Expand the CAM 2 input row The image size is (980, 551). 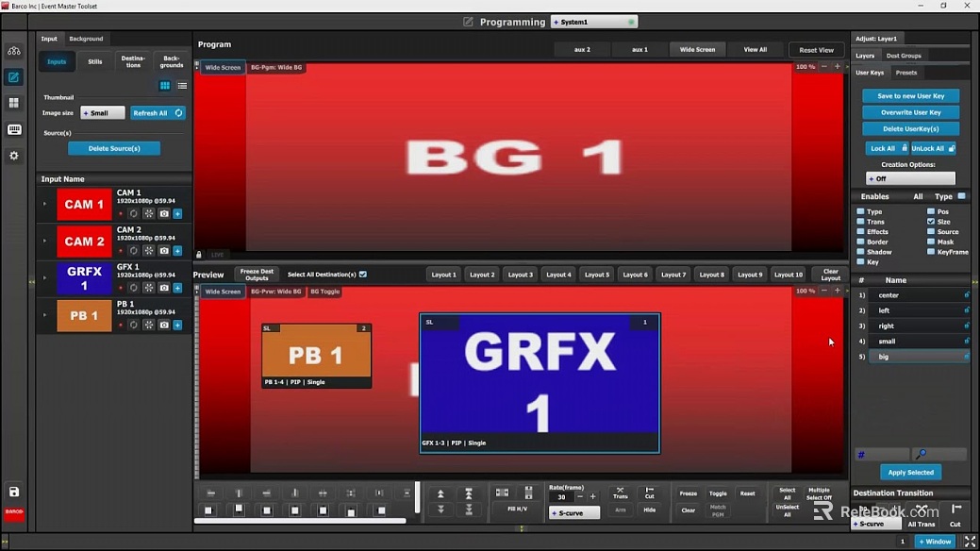click(44, 241)
